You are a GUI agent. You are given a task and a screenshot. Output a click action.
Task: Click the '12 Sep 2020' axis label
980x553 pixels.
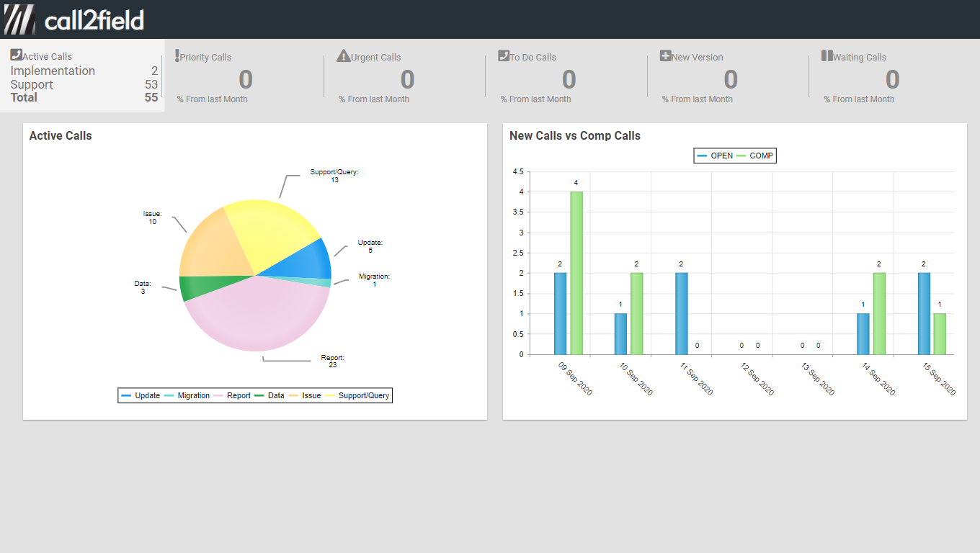point(757,378)
